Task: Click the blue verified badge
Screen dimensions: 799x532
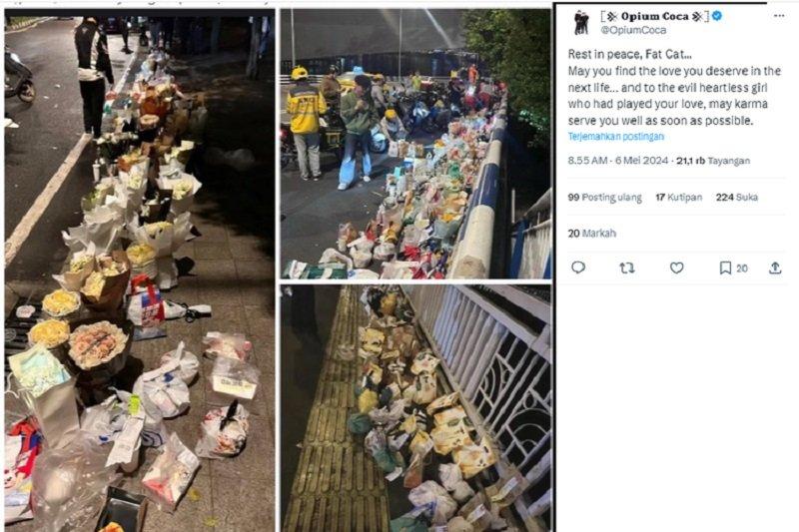Action: 716,16
